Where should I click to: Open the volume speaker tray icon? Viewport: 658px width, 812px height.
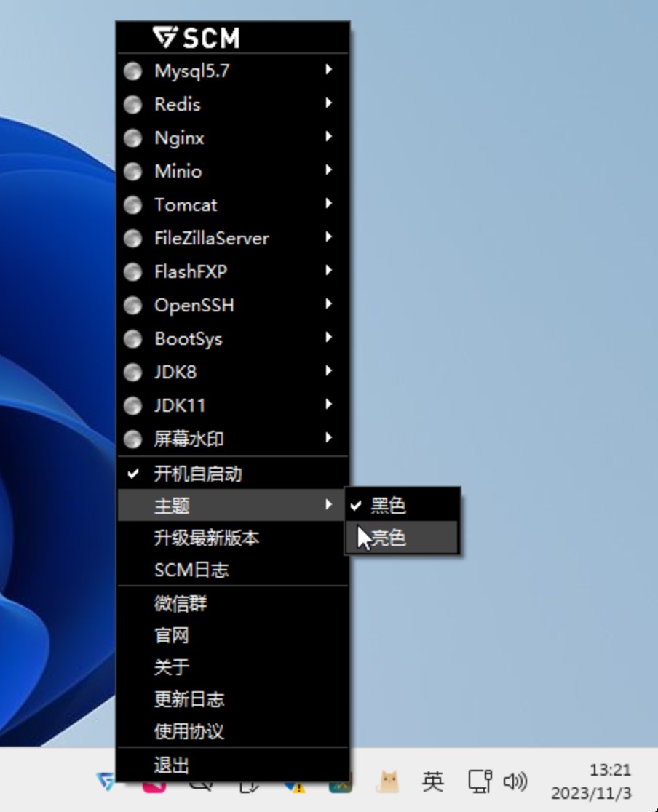(x=515, y=781)
